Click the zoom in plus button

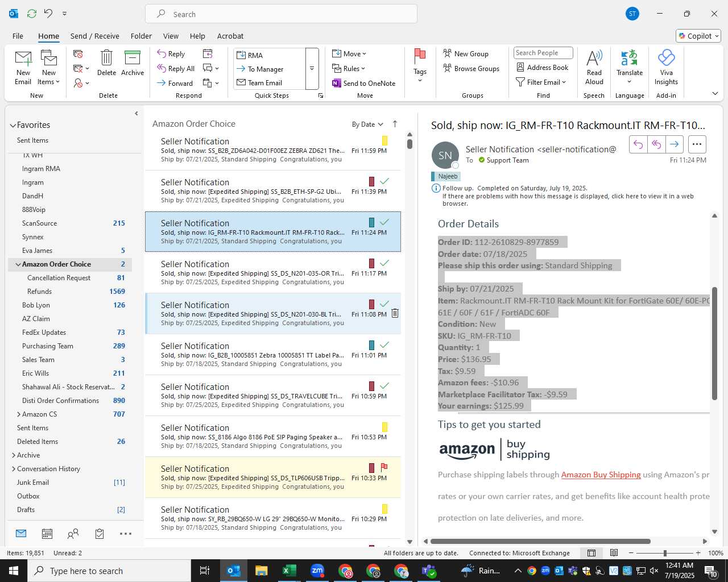click(x=698, y=553)
